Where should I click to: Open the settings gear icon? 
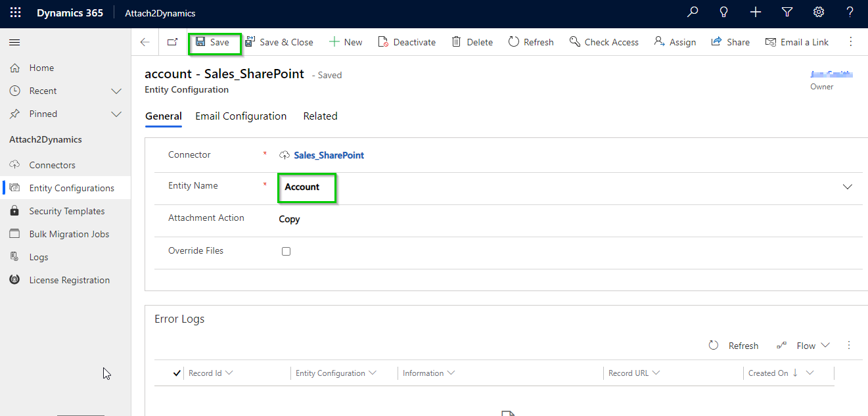click(x=819, y=12)
